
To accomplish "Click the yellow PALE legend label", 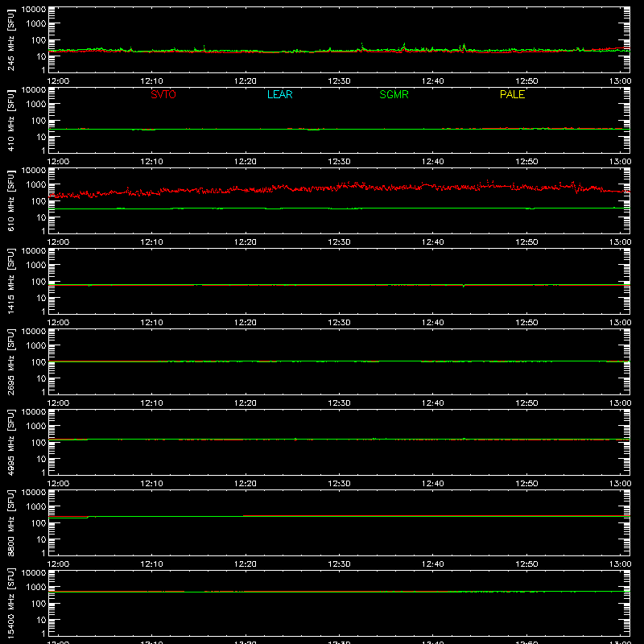I will 512,94.
